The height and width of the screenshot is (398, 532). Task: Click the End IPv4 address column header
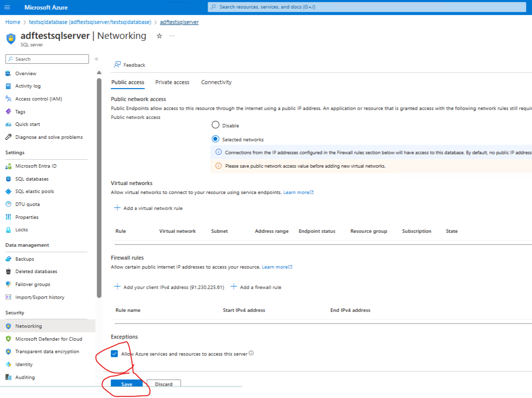pos(350,310)
